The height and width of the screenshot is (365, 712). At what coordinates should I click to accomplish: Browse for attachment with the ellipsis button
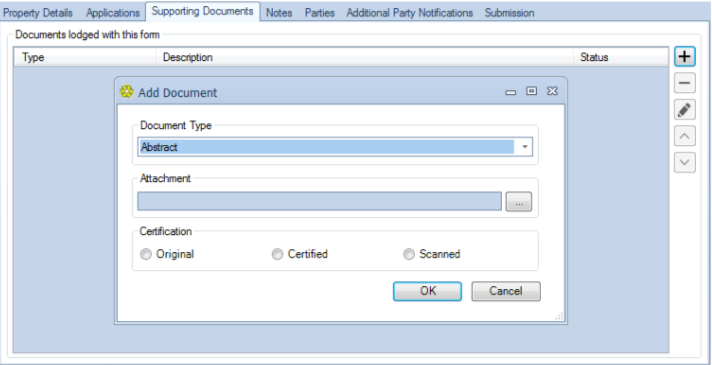[x=519, y=201]
